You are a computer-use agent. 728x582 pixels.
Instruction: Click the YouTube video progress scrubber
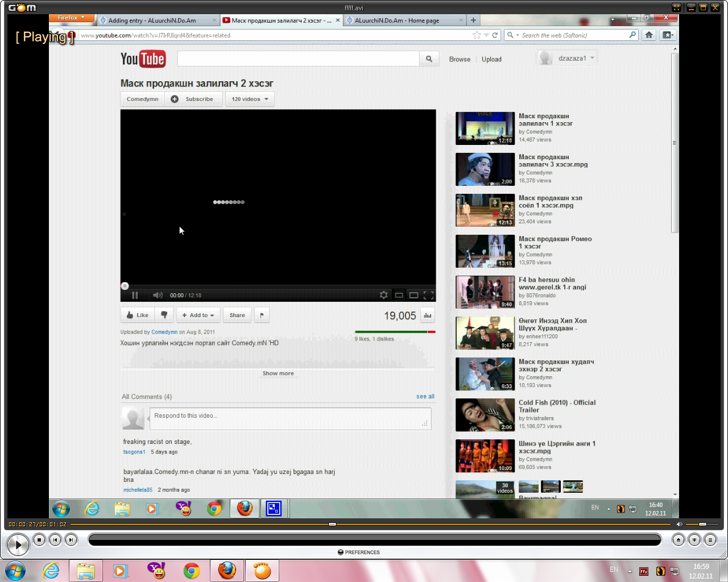pos(125,286)
